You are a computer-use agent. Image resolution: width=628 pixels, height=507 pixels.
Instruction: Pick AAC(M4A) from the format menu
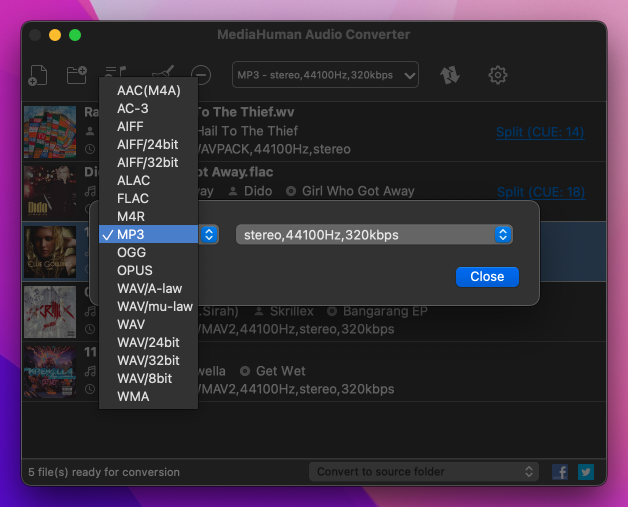(149, 91)
